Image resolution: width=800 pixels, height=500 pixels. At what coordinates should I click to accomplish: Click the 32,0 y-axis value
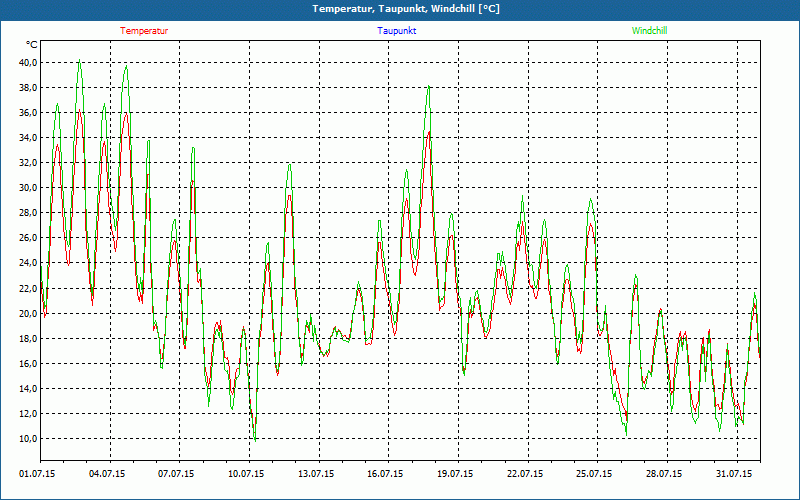(28, 163)
